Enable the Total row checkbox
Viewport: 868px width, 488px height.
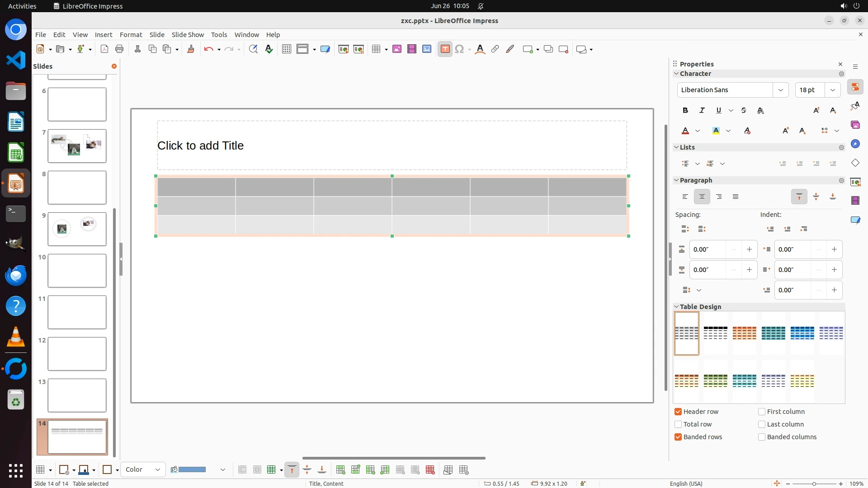pos(678,424)
